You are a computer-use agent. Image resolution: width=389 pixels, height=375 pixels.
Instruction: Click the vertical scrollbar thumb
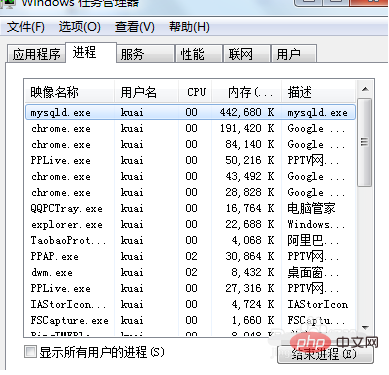[364, 142]
